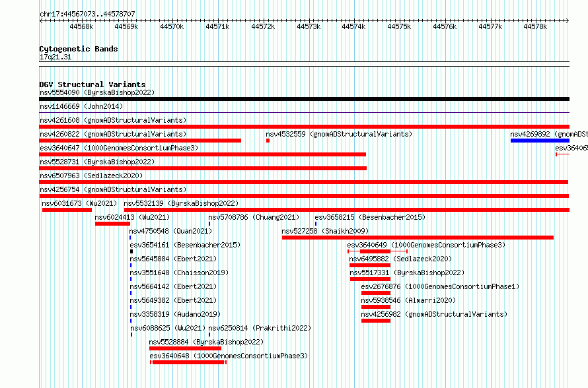Click nsv4261608 gnomAD variant label
Image resolution: width=588 pixels, height=388 pixels.
click(x=113, y=120)
